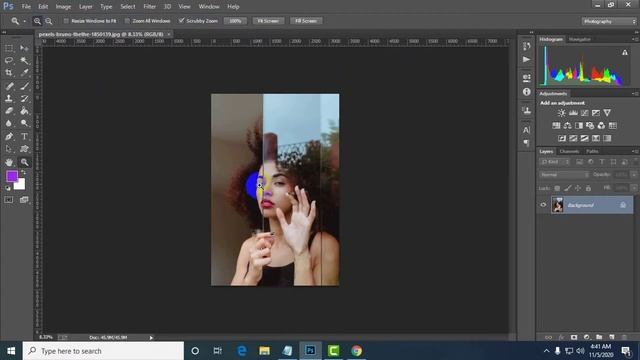This screenshot has height=360, width=640.
Task: Click the Zoom In option icon
Action: (x=37, y=21)
